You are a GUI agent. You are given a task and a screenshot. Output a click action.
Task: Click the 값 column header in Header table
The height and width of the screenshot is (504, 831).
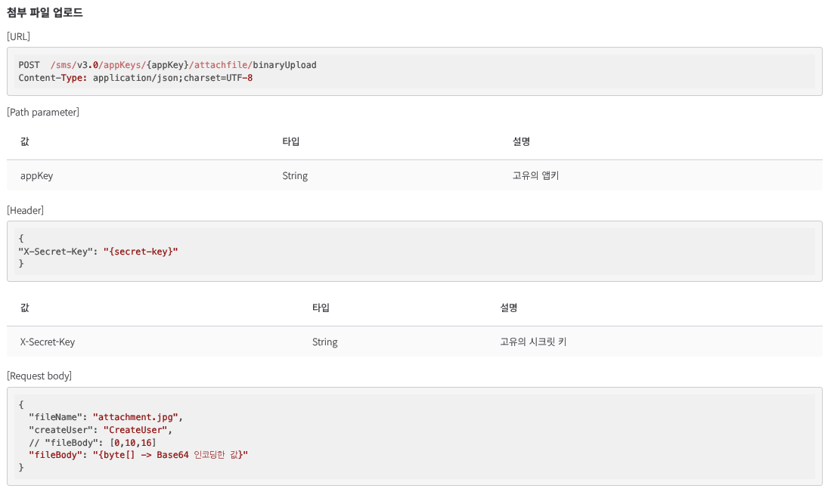(x=25, y=308)
